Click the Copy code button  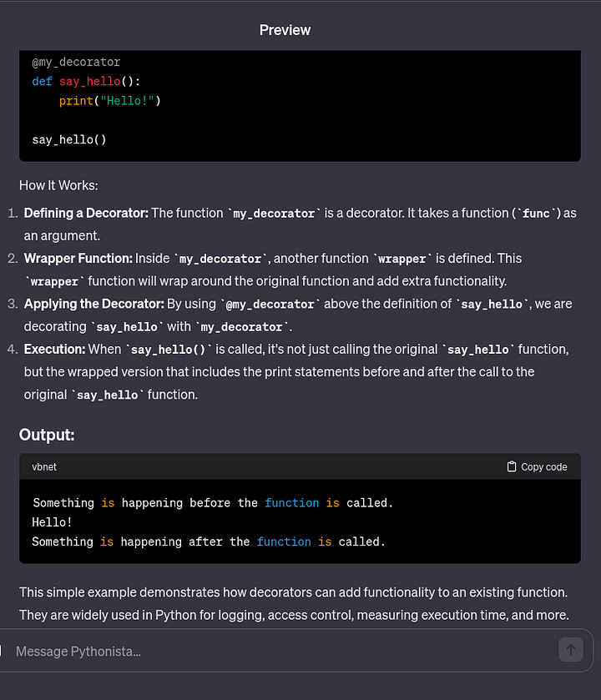[x=538, y=467]
